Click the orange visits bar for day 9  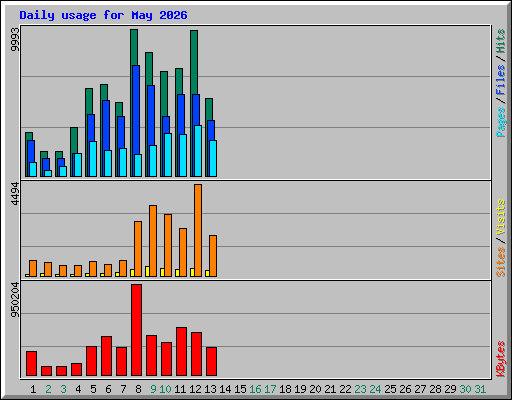[x=153, y=241]
